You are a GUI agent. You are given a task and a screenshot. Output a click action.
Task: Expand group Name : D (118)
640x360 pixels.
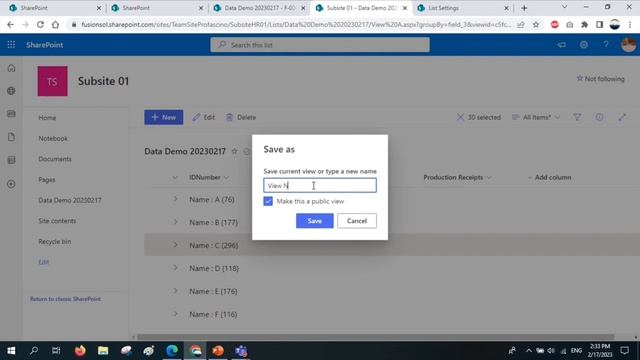[176, 268]
